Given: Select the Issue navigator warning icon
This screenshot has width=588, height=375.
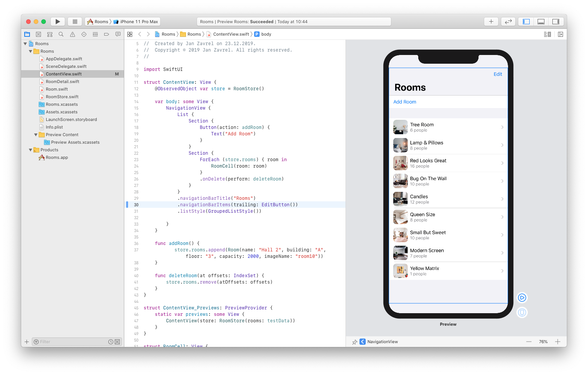Looking at the screenshot, I should coord(72,34).
